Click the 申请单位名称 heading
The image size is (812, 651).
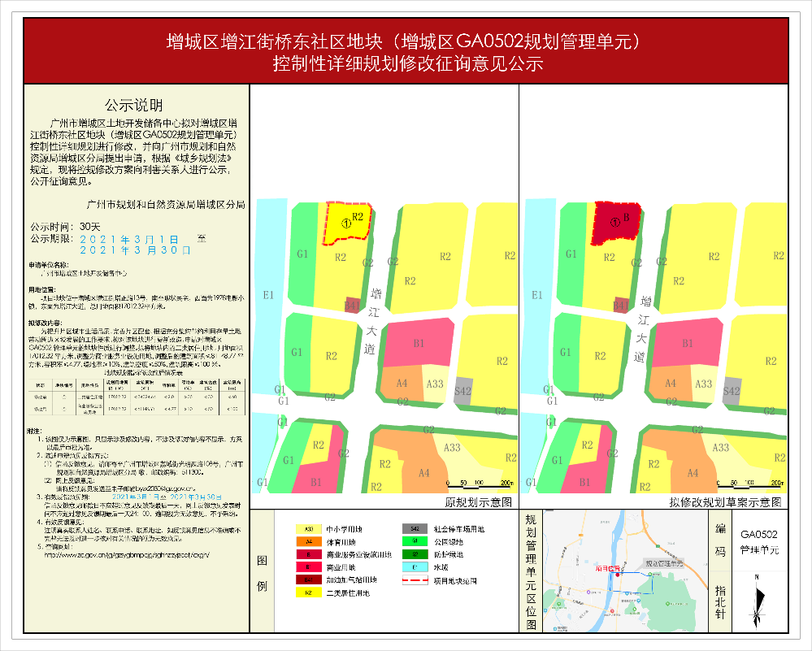49,265
